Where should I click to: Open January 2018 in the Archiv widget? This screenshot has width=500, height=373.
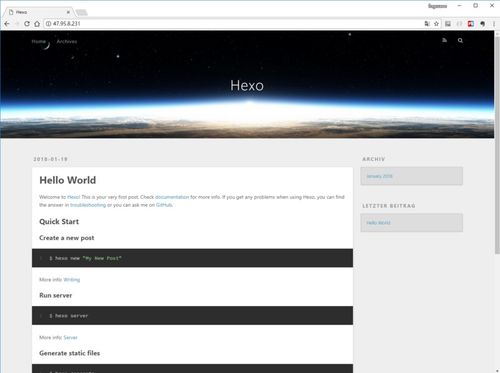coord(380,176)
